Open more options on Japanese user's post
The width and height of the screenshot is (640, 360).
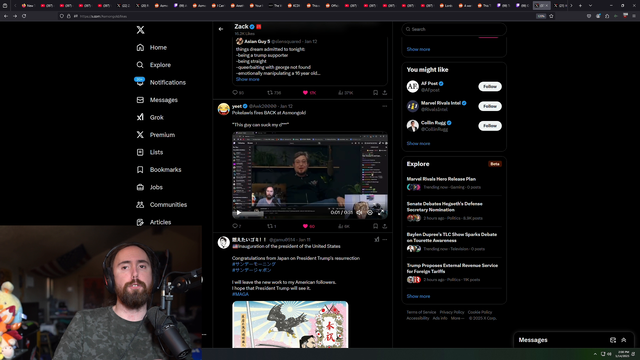pos(384,240)
